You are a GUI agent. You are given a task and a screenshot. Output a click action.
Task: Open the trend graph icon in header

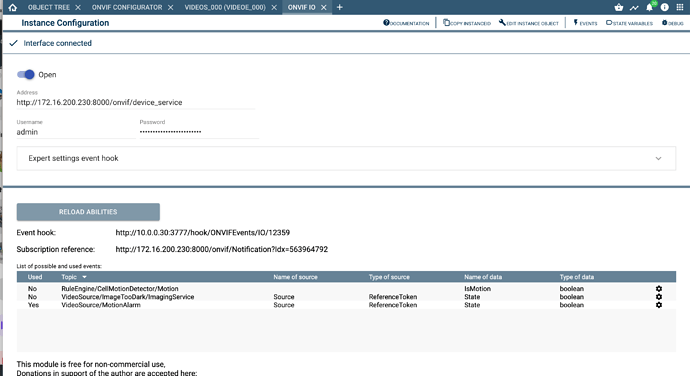tap(634, 7)
